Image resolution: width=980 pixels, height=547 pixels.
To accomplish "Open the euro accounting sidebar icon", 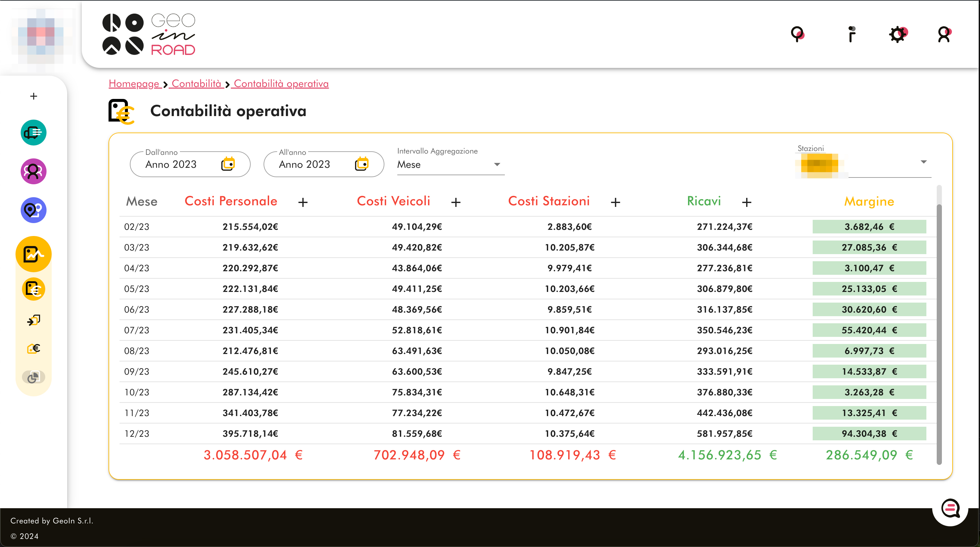I will point(34,289).
